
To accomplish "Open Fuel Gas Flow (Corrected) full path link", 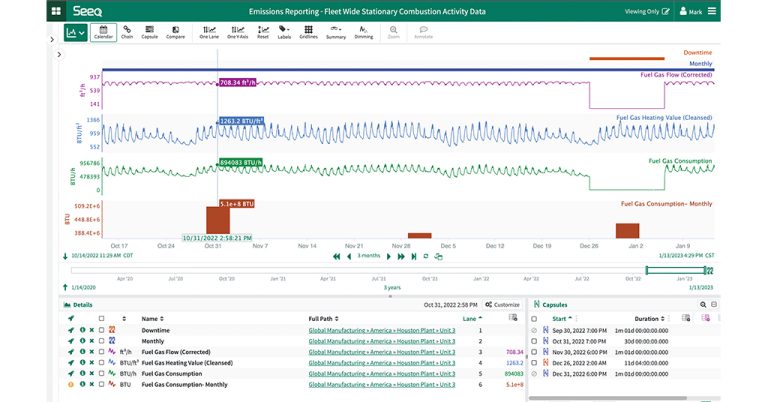I will tap(381, 351).
